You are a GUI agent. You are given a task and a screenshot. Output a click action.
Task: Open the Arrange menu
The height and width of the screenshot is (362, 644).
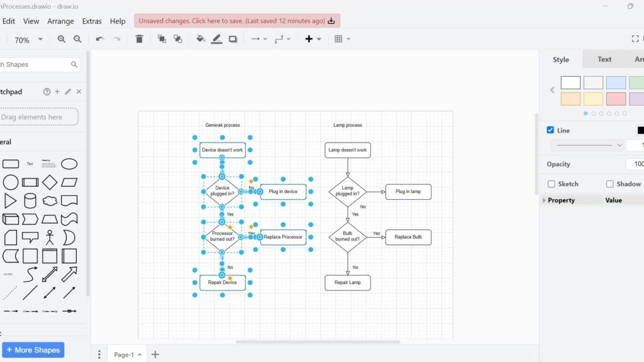60,21
